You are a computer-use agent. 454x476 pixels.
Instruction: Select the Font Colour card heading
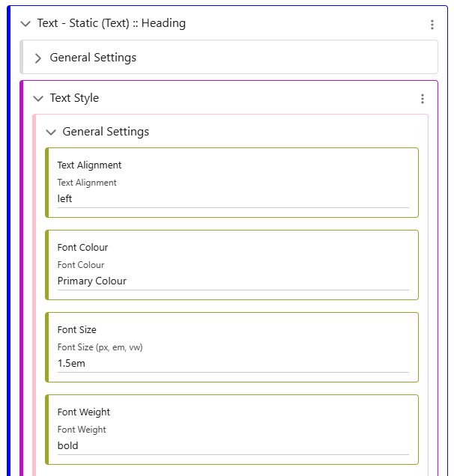click(82, 248)
